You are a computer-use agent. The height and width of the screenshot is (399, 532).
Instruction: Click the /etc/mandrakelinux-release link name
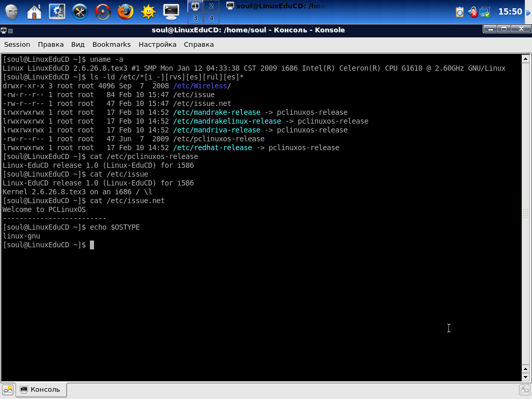point(227,121)
